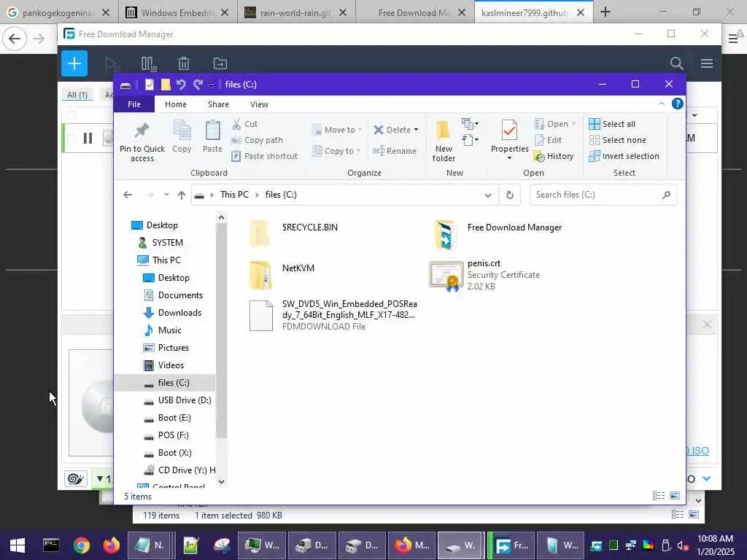Viewport: 747px width, 560px height.
Task: Open the Easy access dropdown icon
Action: (x=470, y=140)
